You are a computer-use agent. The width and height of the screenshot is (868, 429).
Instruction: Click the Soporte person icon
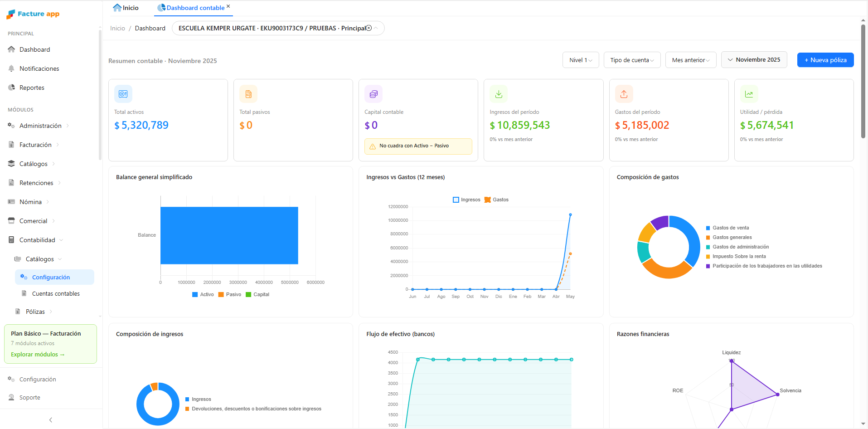pyautogui.click(x=11, y=397)
